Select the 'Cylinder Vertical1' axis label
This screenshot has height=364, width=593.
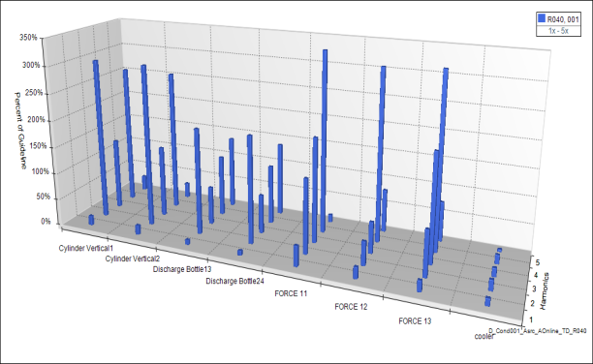click(86, 249)
